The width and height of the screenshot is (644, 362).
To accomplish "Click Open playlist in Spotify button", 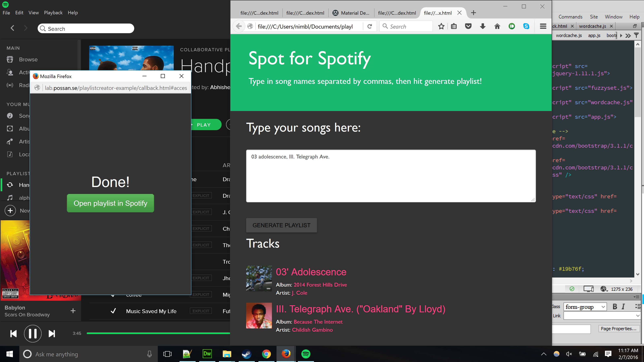I will (110, 203).
